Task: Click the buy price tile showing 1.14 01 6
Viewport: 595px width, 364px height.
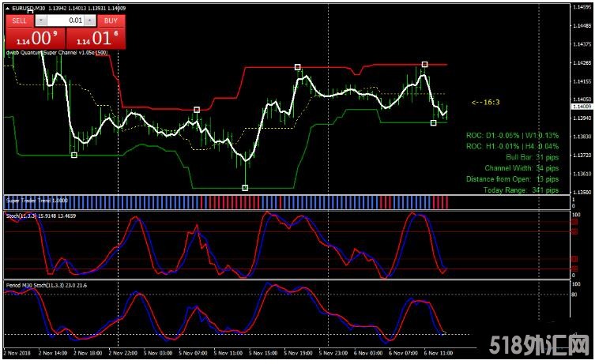Action: (96, 39)
